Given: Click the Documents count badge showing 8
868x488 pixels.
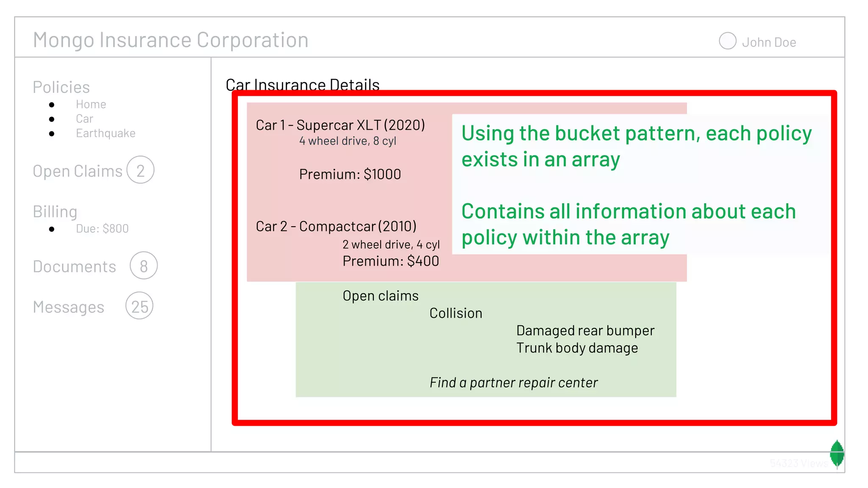Looking at the screenshot, I should click(144, 266).
